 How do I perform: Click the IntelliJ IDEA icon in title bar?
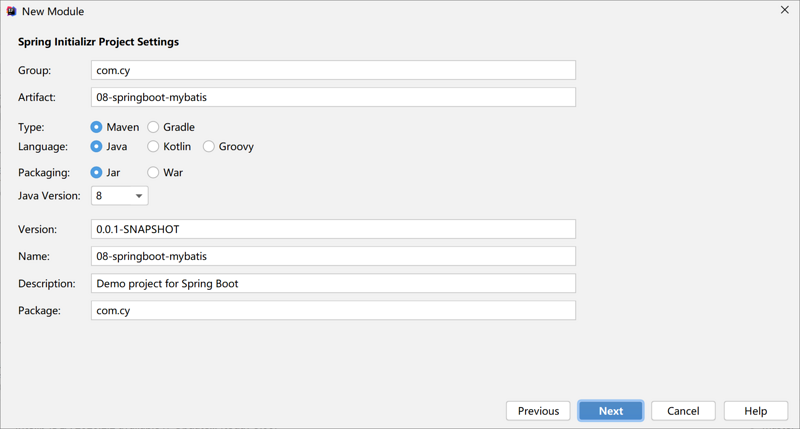point(11,11)
